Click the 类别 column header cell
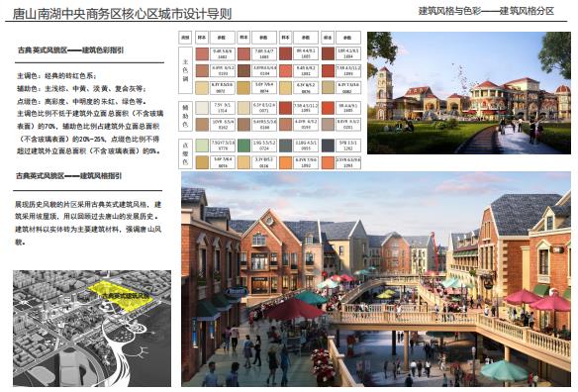 point(185,38)
